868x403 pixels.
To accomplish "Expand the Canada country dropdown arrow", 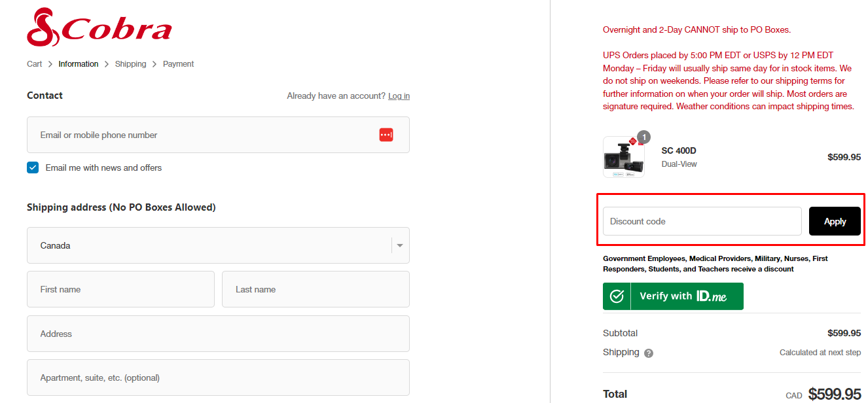I will (399, 246).
